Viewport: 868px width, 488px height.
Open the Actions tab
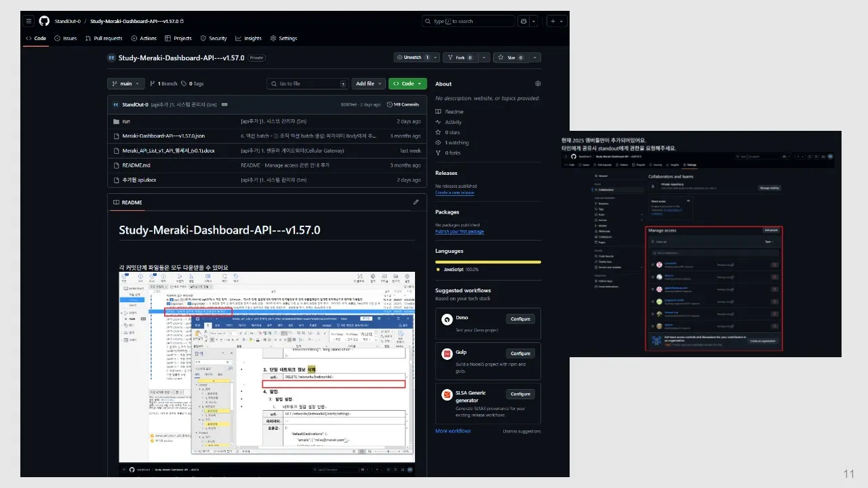[x=144, y=39]
